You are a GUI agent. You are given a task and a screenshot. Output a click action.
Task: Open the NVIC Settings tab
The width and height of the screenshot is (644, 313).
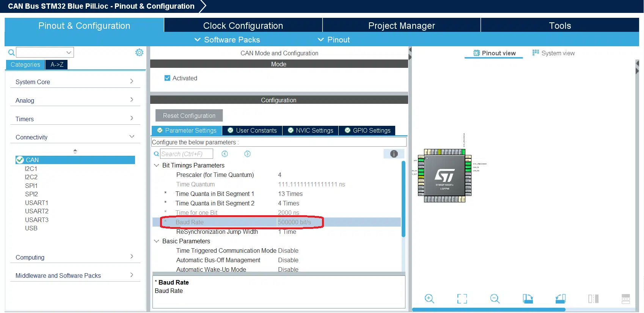click(x=311, y=130)
